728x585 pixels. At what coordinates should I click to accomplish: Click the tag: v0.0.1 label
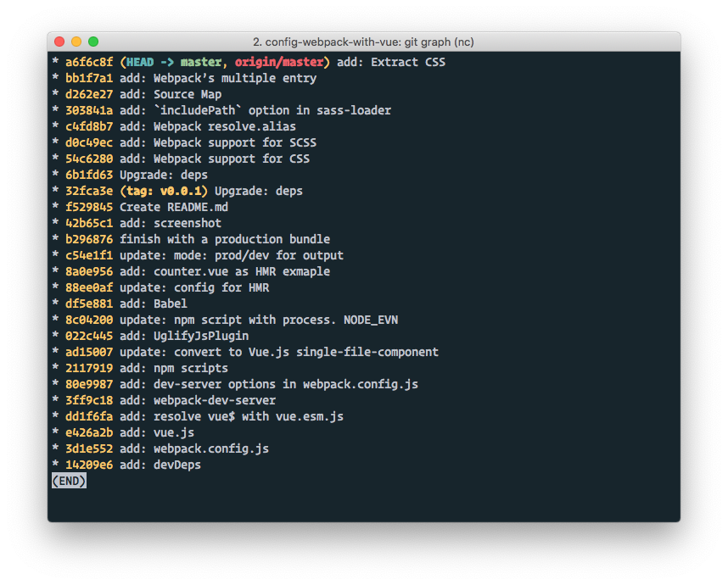(x=164, y=191)
